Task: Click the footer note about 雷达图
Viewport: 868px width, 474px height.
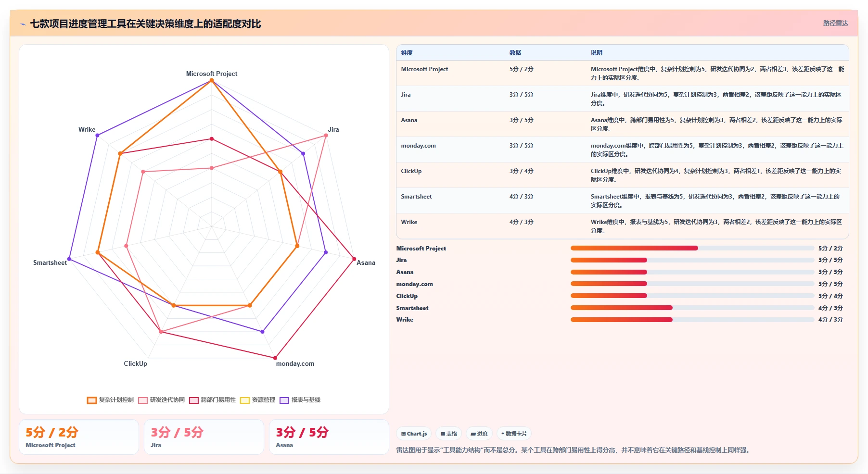Action: pyautogui.click(x=574, y=450)
